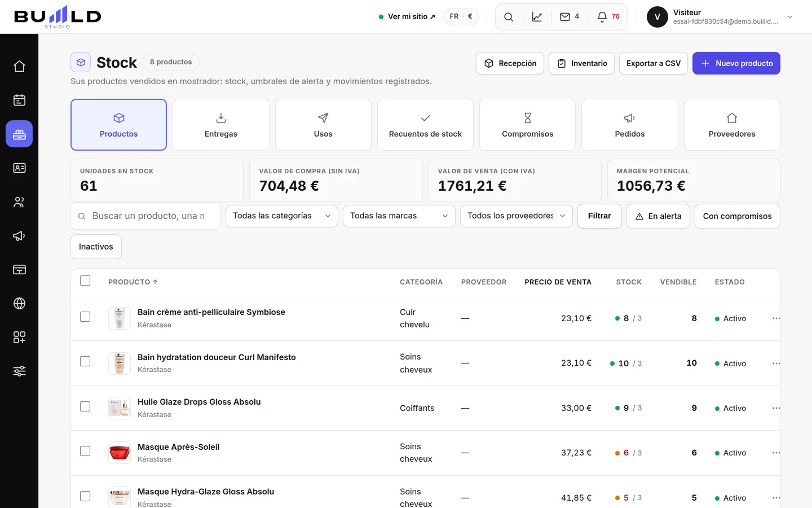Image resolution: width=812 pixels, height=508 pixels.
Task: Click the Huile Glaze Drops product thumbnail
Action: coord(120,408)
